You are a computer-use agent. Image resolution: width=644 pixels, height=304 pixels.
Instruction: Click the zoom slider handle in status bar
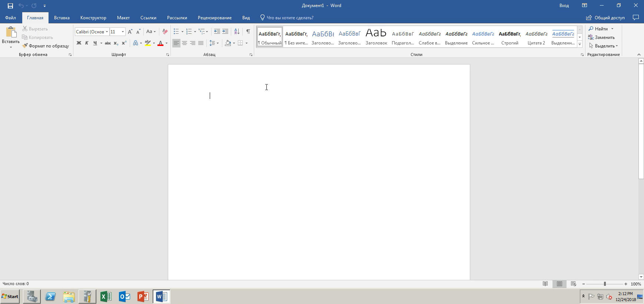click(605, 284)
